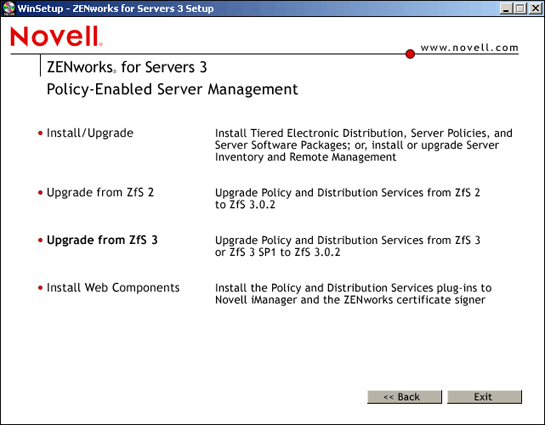Select Upgrade from ZfS 2
The image size is (545, 425).
[x=100, y=193]
